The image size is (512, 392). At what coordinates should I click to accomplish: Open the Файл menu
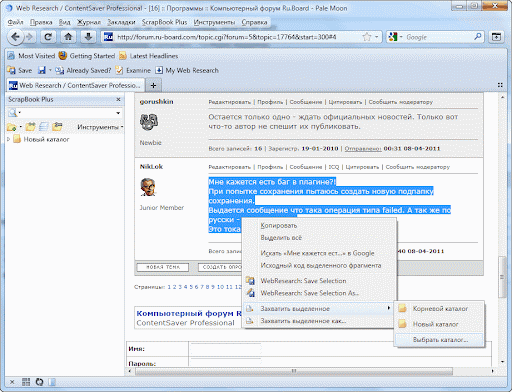pos(15,22)
